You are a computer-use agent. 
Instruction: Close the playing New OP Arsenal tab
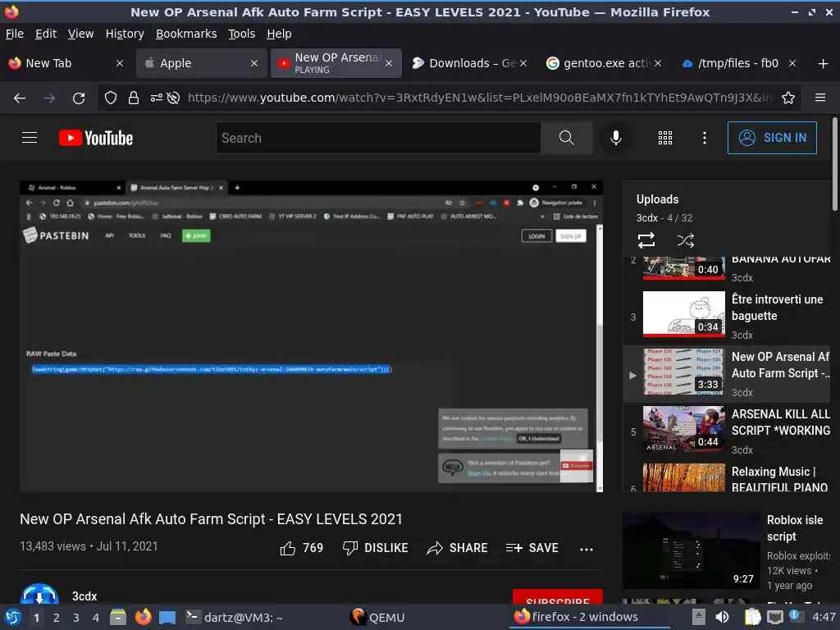[x=389, y=63]
